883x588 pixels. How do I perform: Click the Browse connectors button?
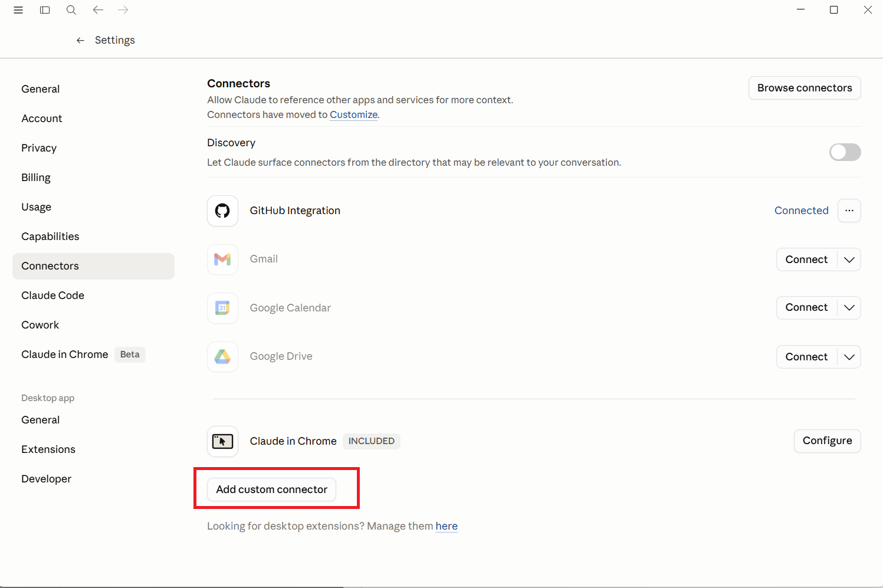pos(805,88)
